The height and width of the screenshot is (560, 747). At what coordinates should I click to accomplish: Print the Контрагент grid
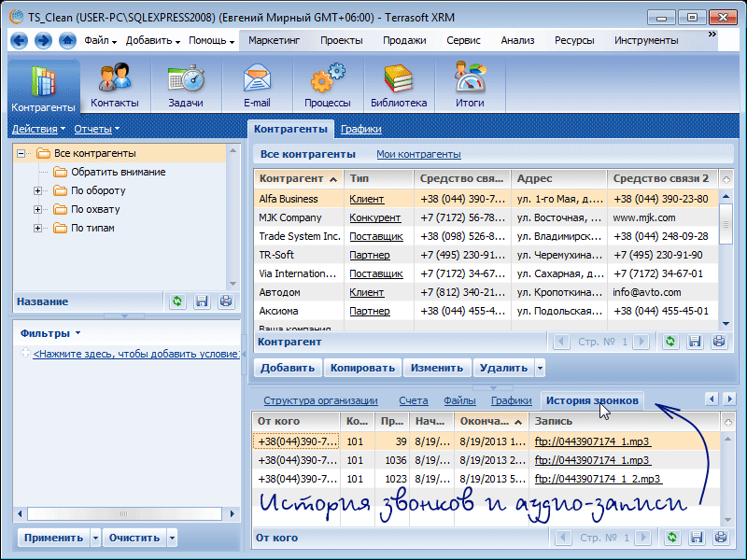(x=719, y=342)
